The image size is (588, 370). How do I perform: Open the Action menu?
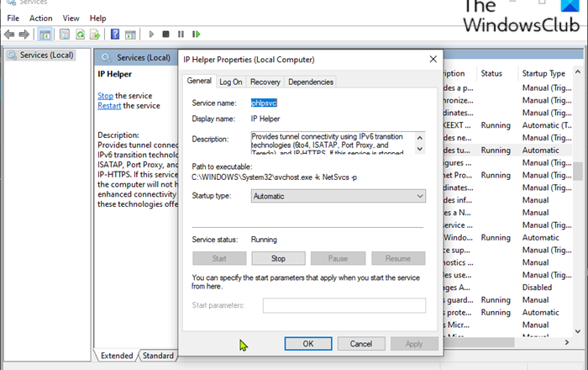coord(41,18)
